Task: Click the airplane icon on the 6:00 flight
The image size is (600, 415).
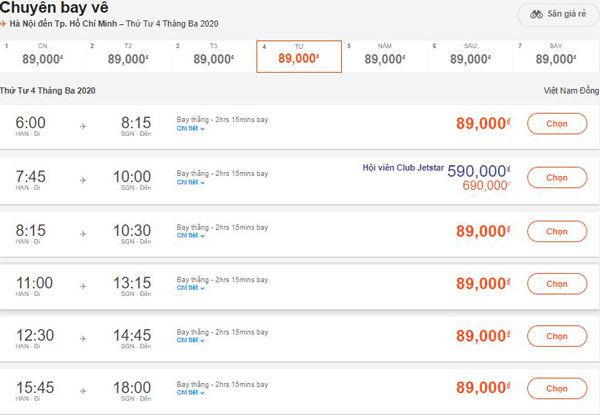Action: pos(83,126)
